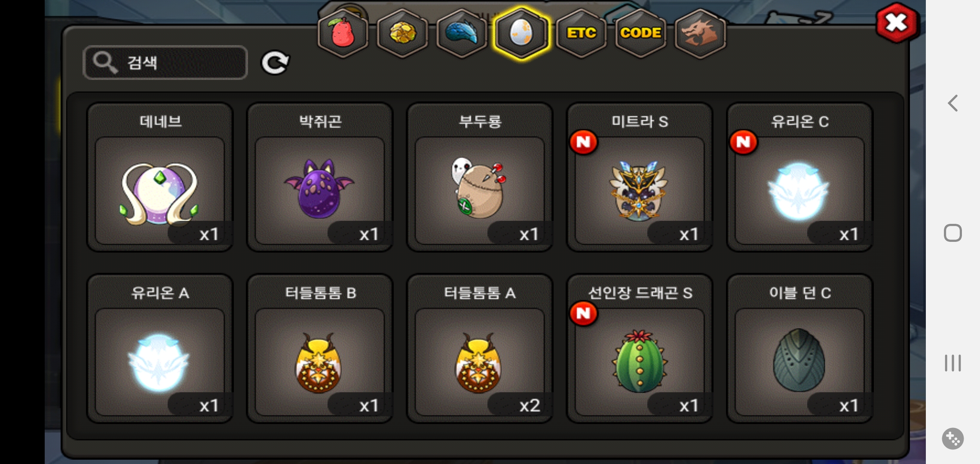Select the 터들톰톰 B egg
Screen dimensions: 980x464
pyautogui.click(x=320, y=348)
